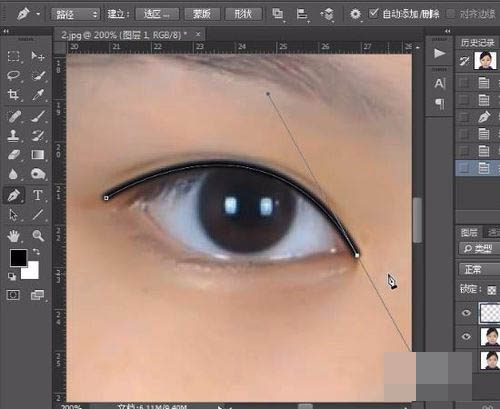Open the 正常 blend mode dropdown
The width and height of the screenshot is (500, 409).
click(x=479, y=269)
